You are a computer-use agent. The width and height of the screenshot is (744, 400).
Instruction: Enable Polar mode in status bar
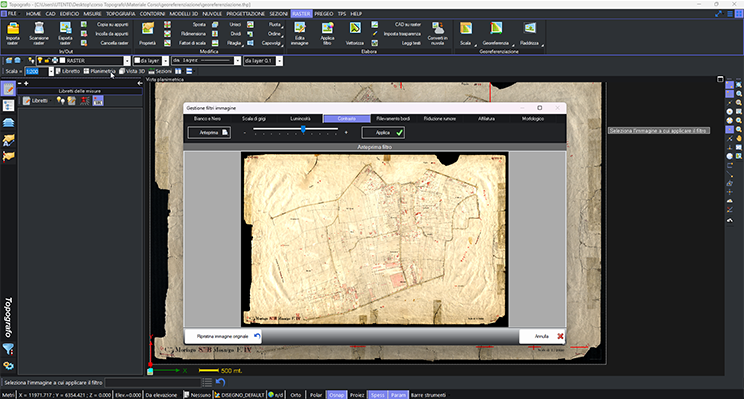[x=314, y=394]
